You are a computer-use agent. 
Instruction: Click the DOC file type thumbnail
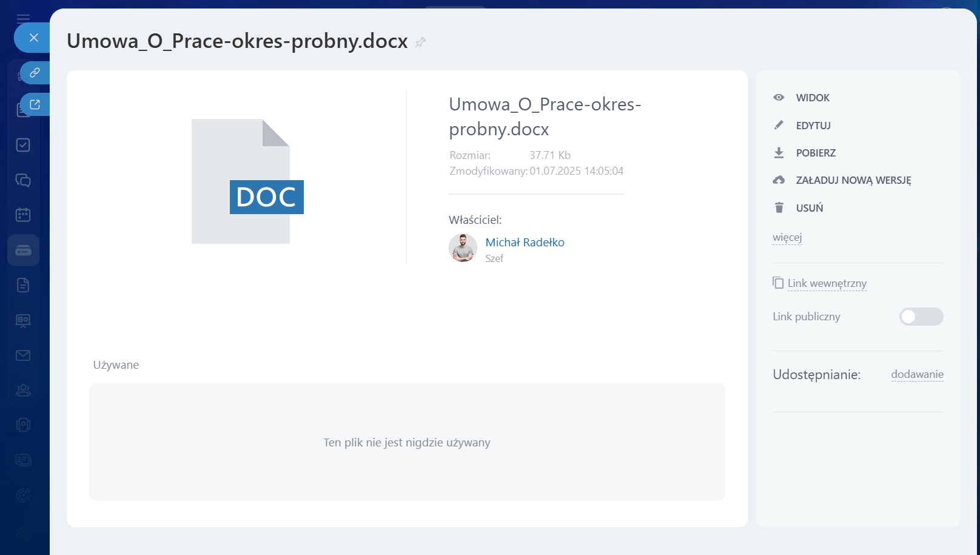pyautogui.click(x=247, y=181)
